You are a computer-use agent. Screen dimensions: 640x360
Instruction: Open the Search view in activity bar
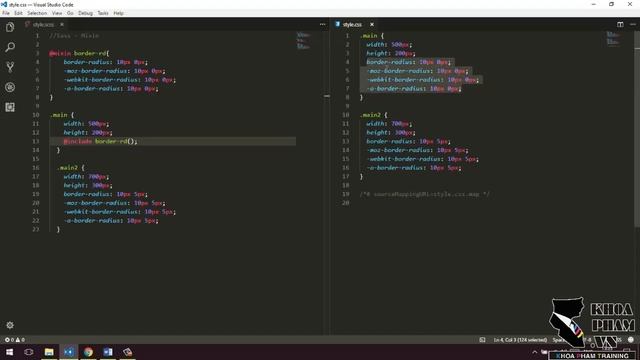tap(10, 47)
